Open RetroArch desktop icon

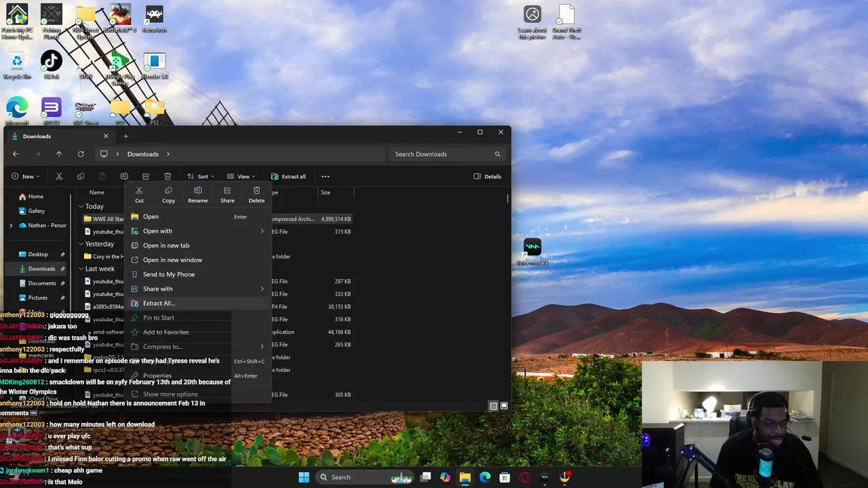point(154,19)
